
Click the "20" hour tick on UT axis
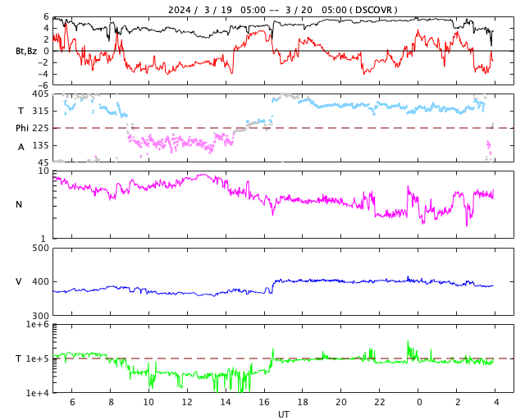341,402
